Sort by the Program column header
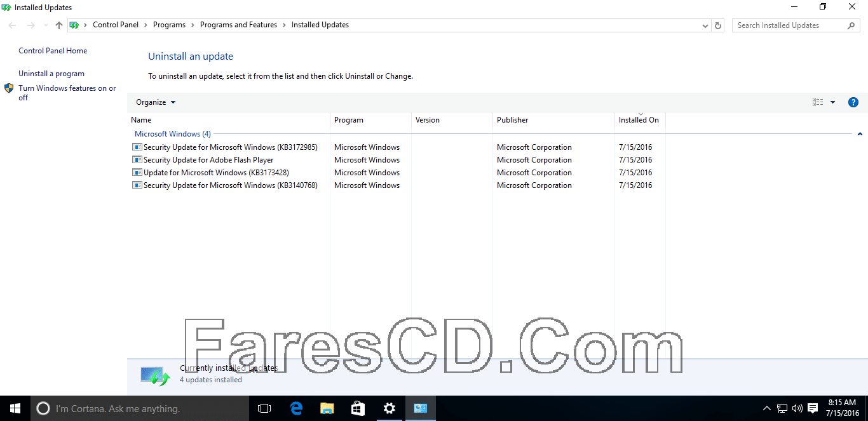 point(371,120)
